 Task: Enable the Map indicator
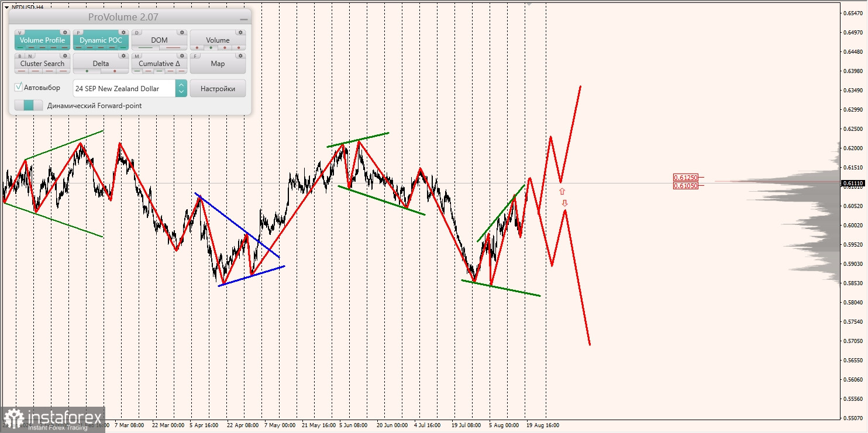[x=218, y=63]
